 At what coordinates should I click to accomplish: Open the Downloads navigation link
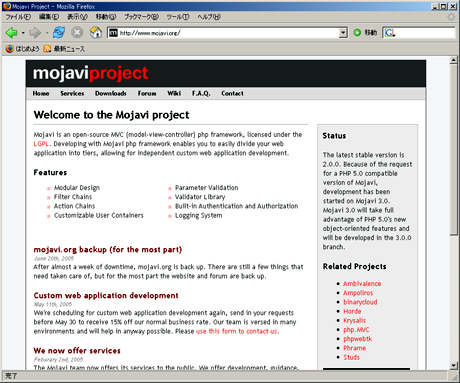(111, 94)
